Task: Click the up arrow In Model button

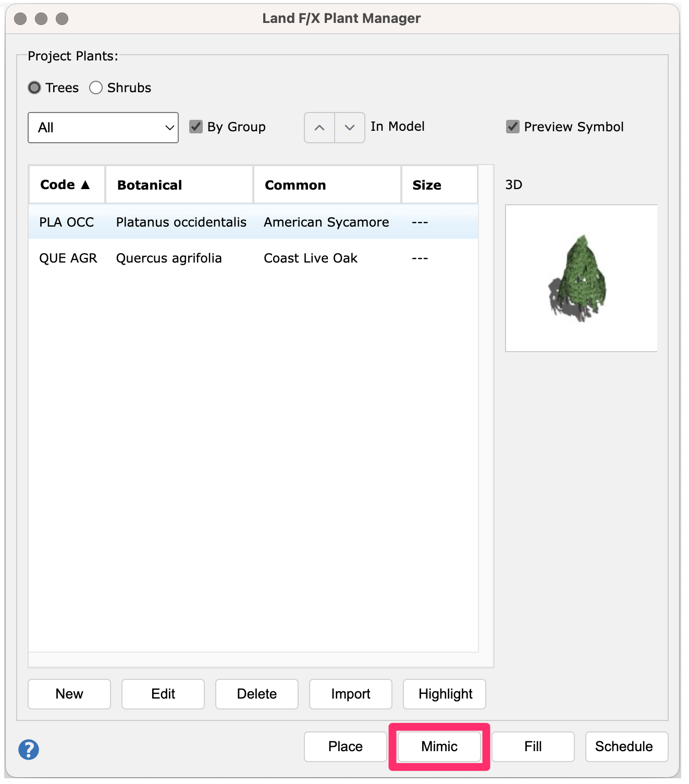Action: (x=319, y=128)
